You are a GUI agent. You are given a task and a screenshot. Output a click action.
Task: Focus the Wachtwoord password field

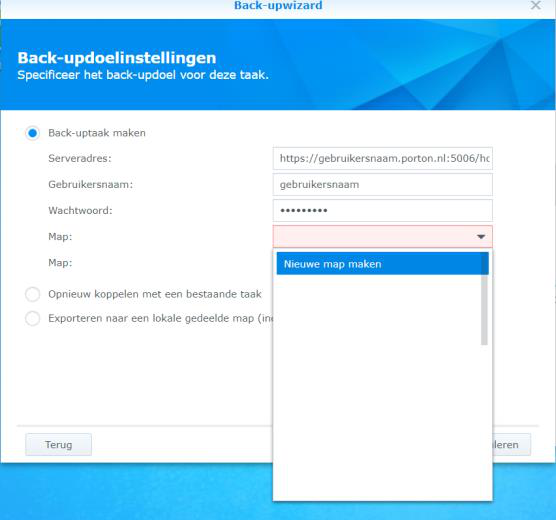(383, 210)
